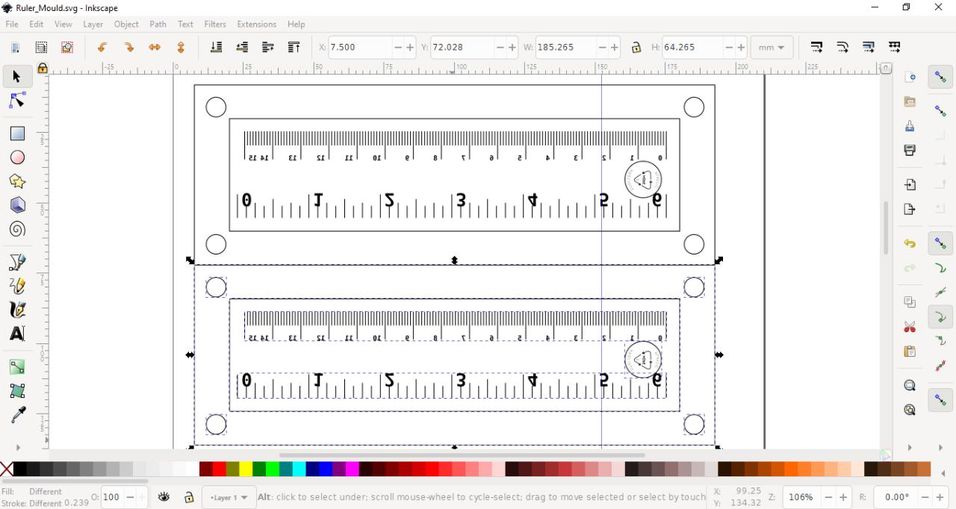Click Select all in all layers icon

pyautogui.click(x=41, y=47)
